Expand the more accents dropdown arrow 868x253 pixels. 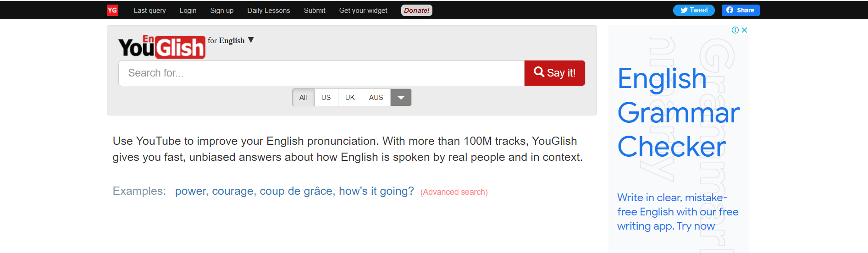(x=401, y=97)
